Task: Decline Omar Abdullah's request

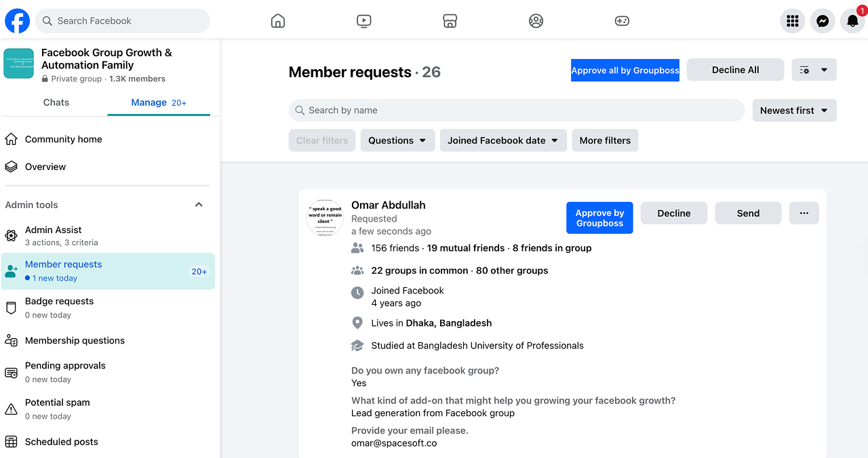Action: tap(674, 213)
